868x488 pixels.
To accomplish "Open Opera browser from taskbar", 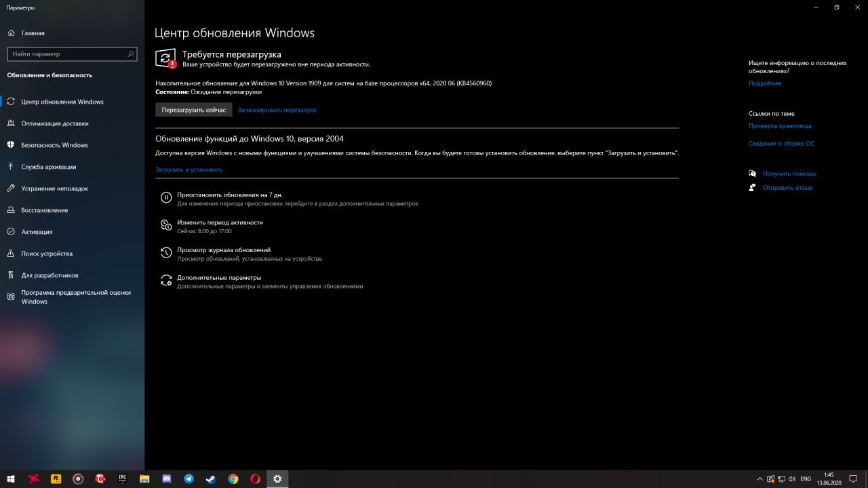I will (x=255, y=479).
